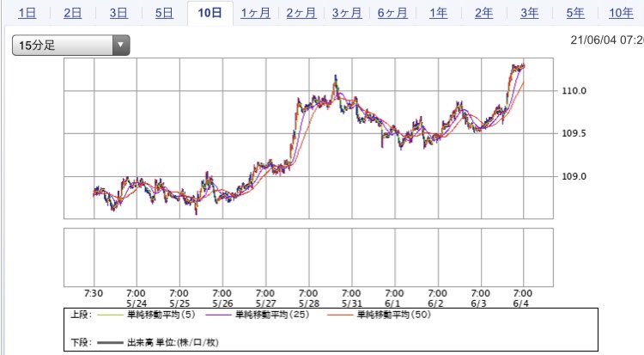Switch to the 1日 chart range tab

click(x=27, y=13)
